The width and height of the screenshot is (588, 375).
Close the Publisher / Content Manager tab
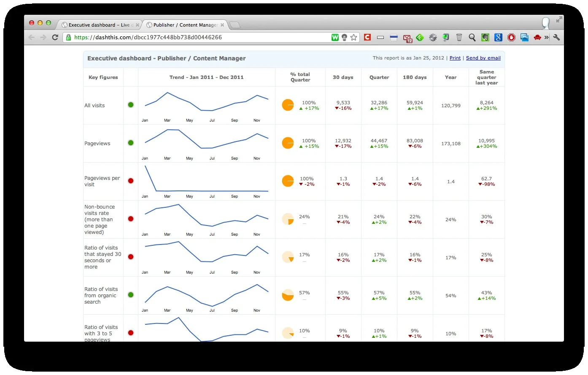coord(222,25)
